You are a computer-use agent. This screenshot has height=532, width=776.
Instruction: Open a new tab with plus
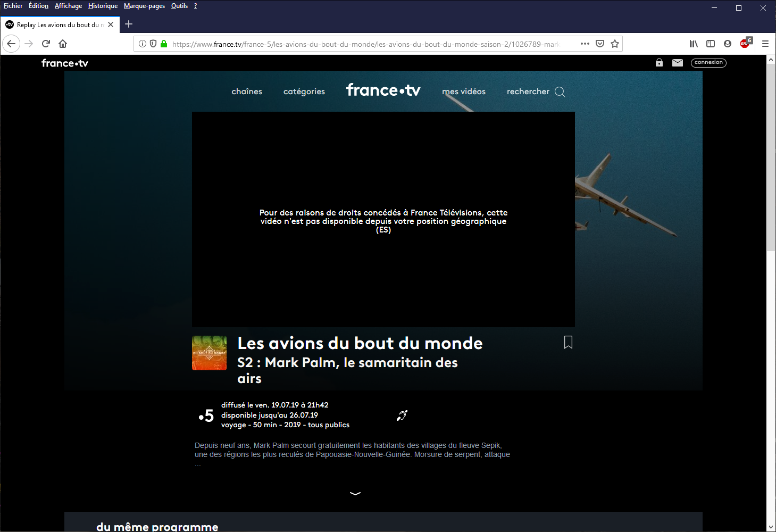pyautogui.click(x=129, y=24)
